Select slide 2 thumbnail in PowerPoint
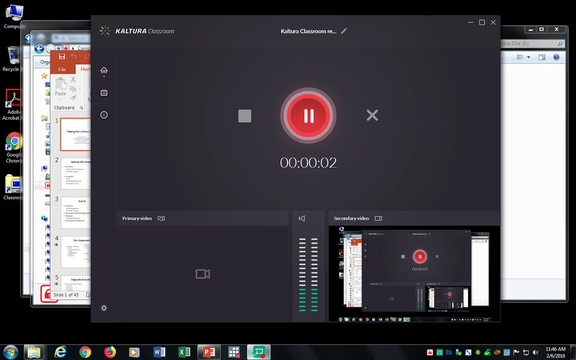The image size is (576, 360). click(x=76, y=173)
